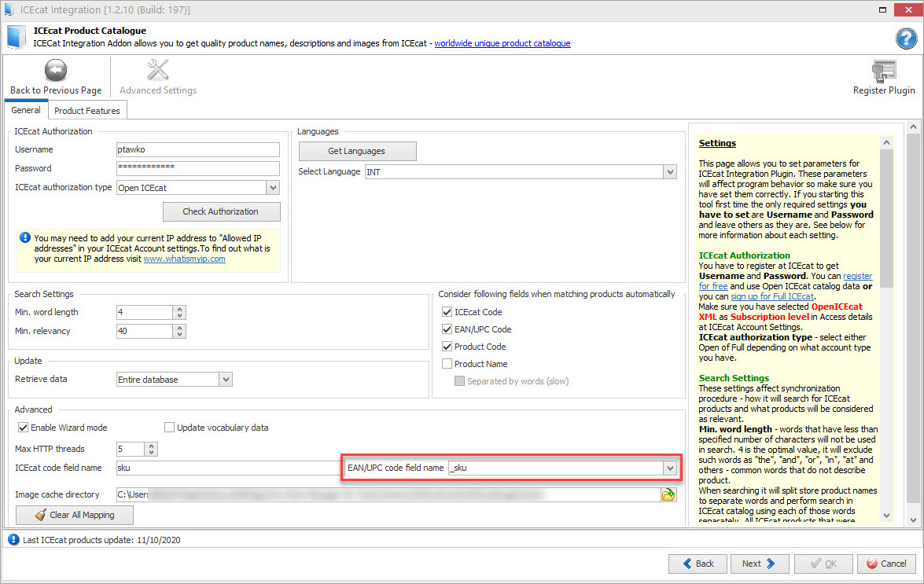The height and width of the screenshot is (584, 924).
Task: Click the Settings help panel scrollbar thumb
Action: point(886,218)
